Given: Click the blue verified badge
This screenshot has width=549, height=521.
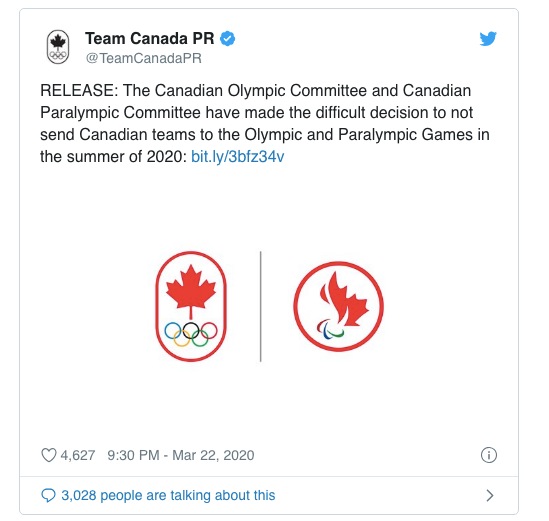Looking at the screenshot, I should [x=228, y=39].
